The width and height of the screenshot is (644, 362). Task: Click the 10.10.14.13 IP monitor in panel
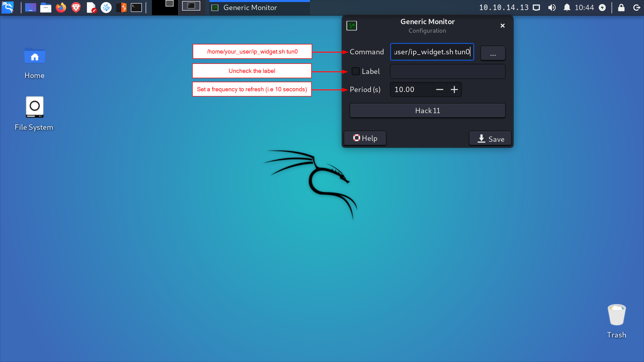click(504, 8)
